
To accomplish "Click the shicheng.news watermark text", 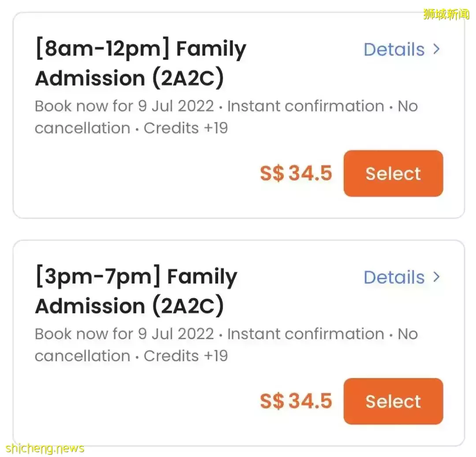I will [45, 449].
